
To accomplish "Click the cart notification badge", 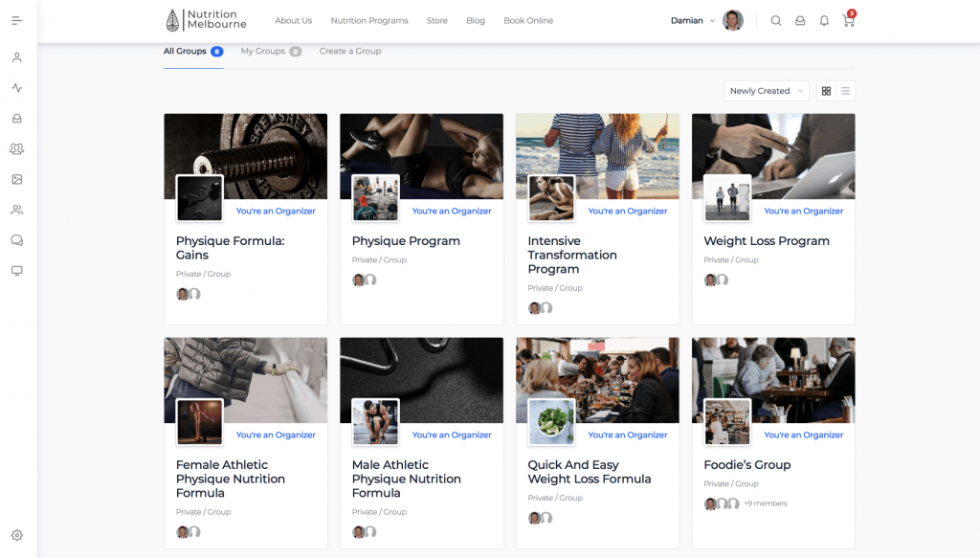I will (851, 13).
